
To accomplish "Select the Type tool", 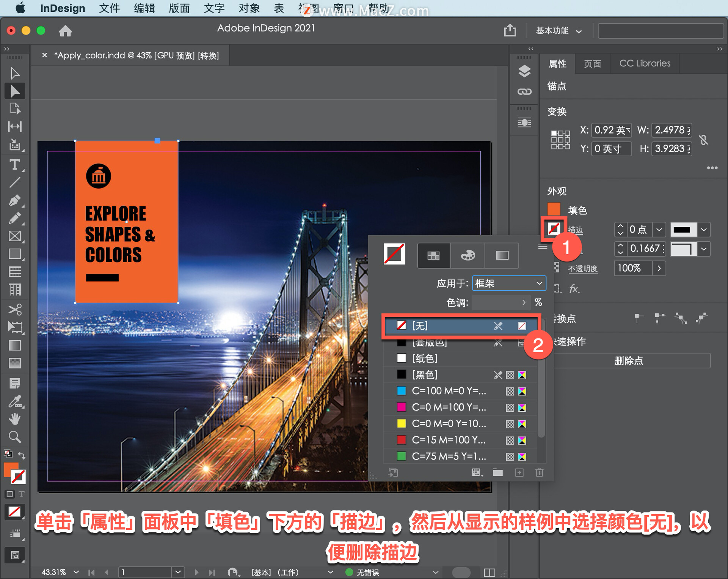I will (x=14, y=165).
